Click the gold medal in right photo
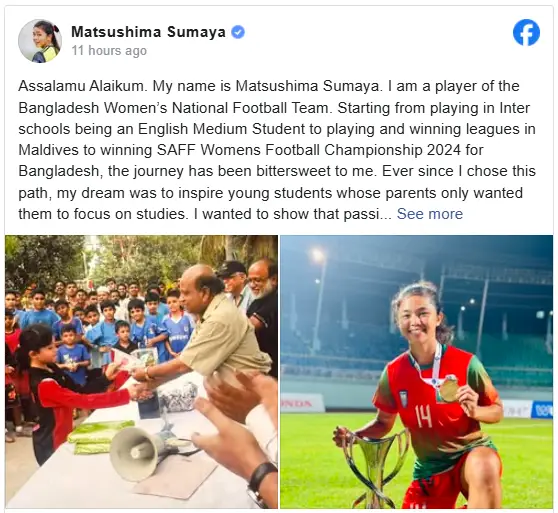Screen dimensions: 558x513 [449, 389]
